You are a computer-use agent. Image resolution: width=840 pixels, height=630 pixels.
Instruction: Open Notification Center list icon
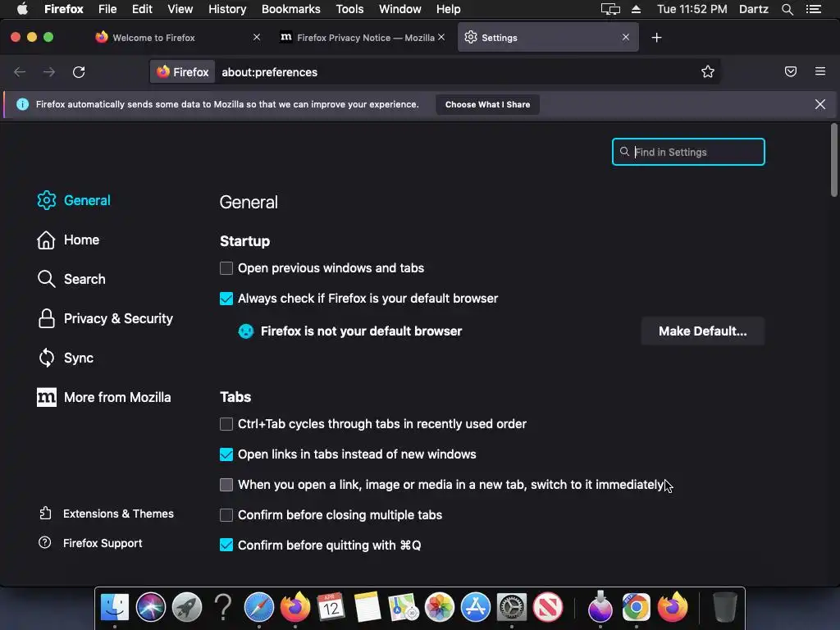coord(813,9)
